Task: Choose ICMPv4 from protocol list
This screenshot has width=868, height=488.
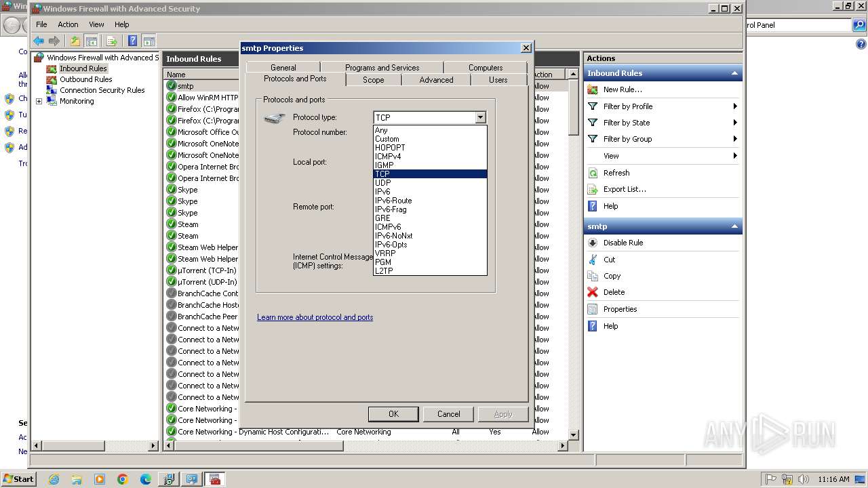Action: point(430,157)
